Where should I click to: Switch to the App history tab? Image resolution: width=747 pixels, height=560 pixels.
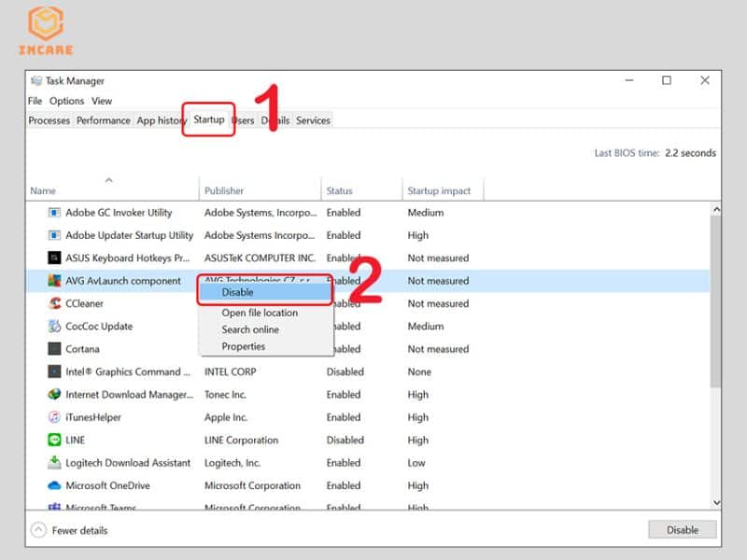pos(161,120)
